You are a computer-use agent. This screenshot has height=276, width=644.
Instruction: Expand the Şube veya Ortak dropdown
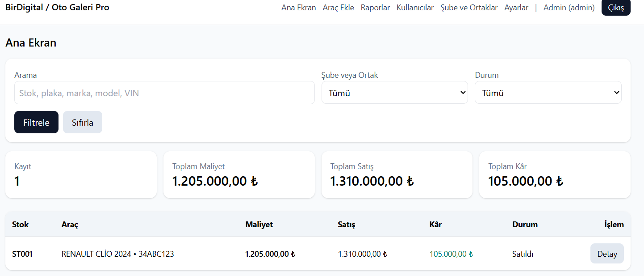pos(394,93)
